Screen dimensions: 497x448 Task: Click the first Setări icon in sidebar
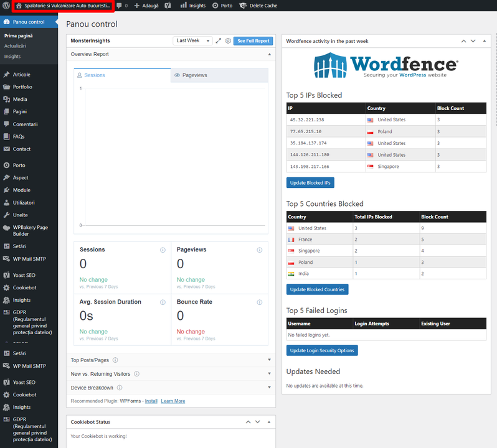click(x=6, y=246)
